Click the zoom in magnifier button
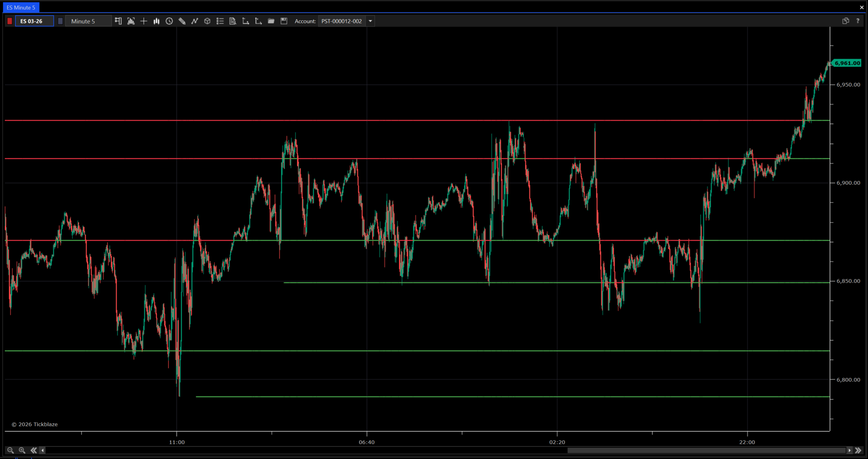Screen dimensions: 868x459 coord(22,450)
